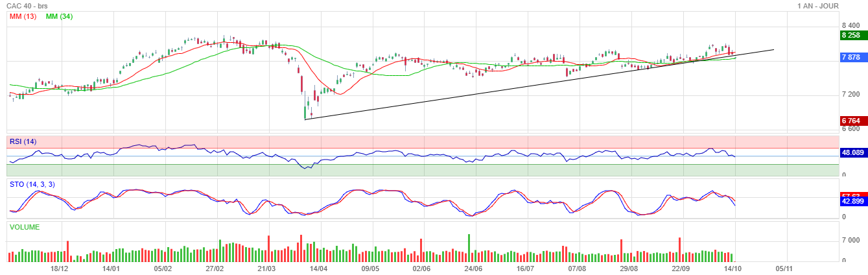Click the 05/11 date label
868x275 pixels.
(784, 268)
